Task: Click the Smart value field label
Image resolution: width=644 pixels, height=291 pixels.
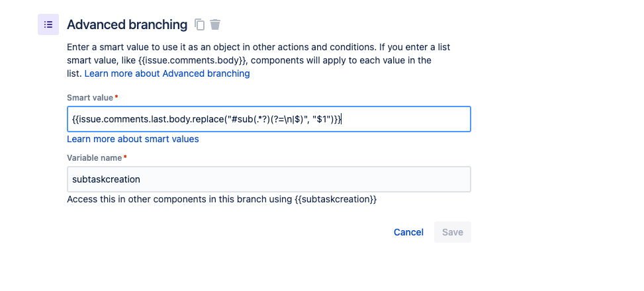Action: (x=90, y=98)
